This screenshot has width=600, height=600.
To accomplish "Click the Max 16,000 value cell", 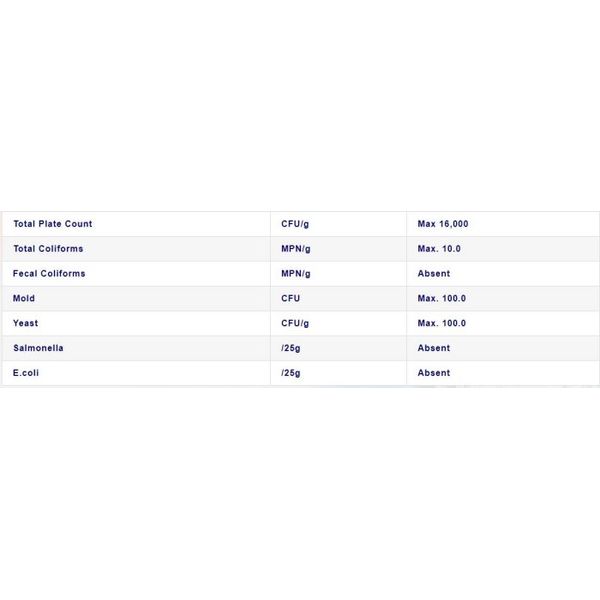I will [x=443, y=224].
